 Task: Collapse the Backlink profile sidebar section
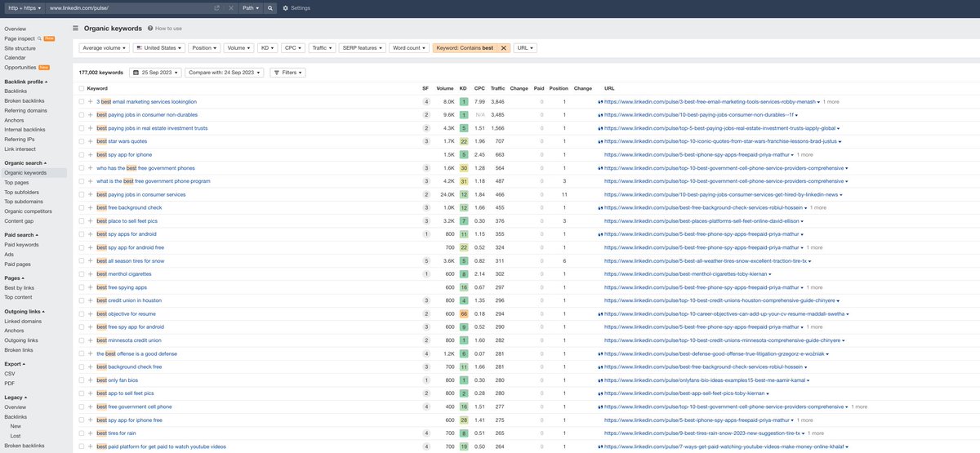pyautogui.click(x=26, y=82)
